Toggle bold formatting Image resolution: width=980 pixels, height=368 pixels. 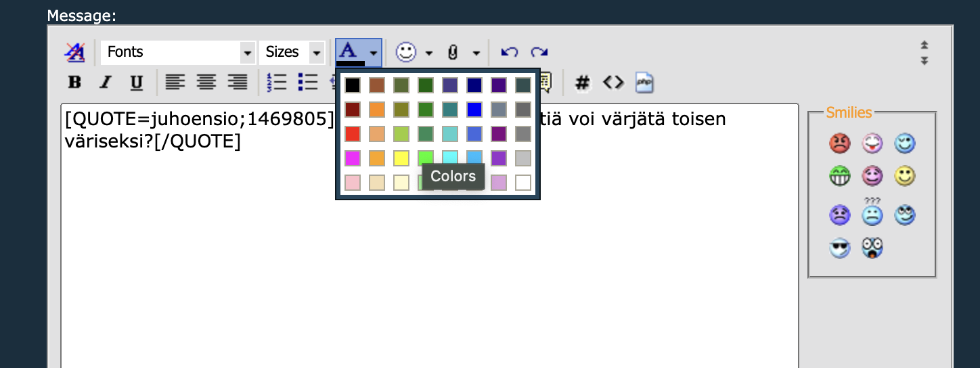point(74,83)
